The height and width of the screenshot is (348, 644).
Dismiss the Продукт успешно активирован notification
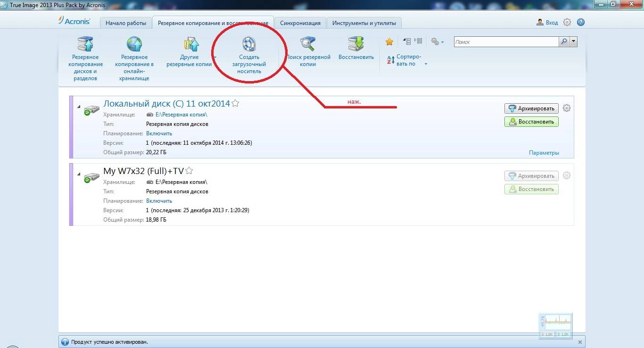(x=580, y=342)
